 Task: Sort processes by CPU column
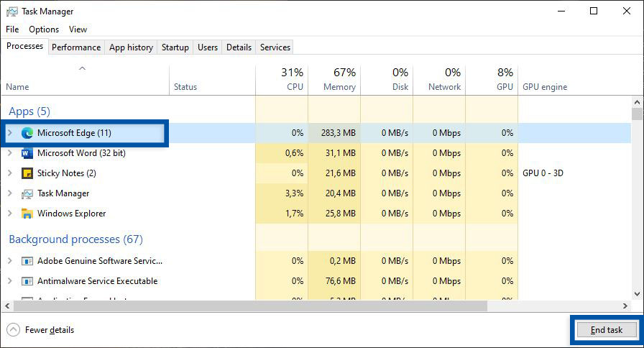point(282,81)
